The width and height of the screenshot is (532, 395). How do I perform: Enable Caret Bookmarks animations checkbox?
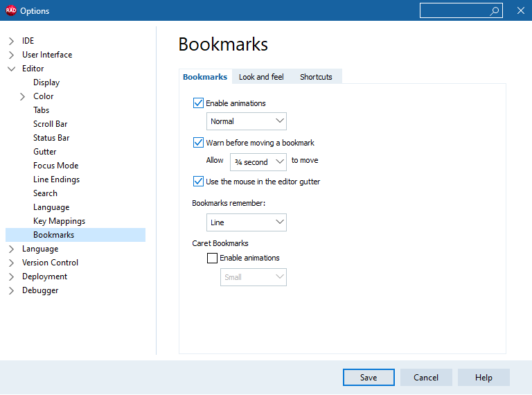(x=212, y=258)
